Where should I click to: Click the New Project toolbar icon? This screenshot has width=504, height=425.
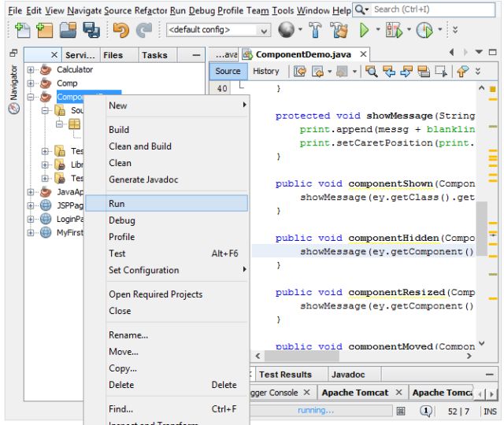pos(45,30)
